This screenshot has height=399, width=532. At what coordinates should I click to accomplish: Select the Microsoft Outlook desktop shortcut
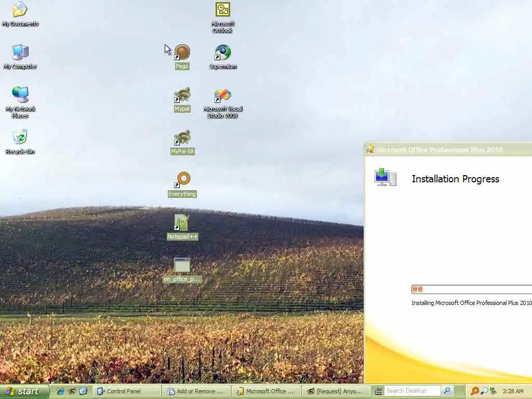pos(222,17)
